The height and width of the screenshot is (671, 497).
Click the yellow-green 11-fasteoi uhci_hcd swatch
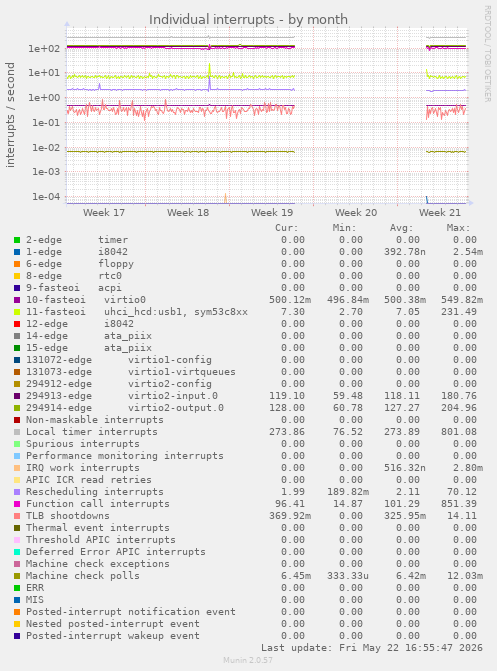[17, 312]
